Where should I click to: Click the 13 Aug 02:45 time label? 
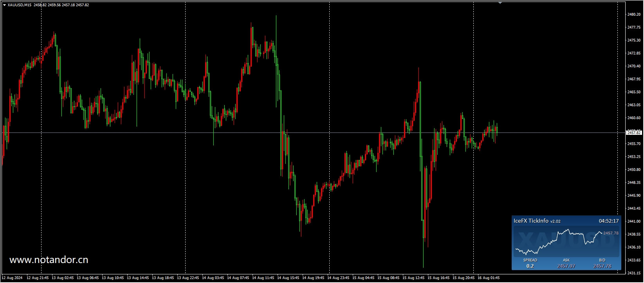(63, 278)
